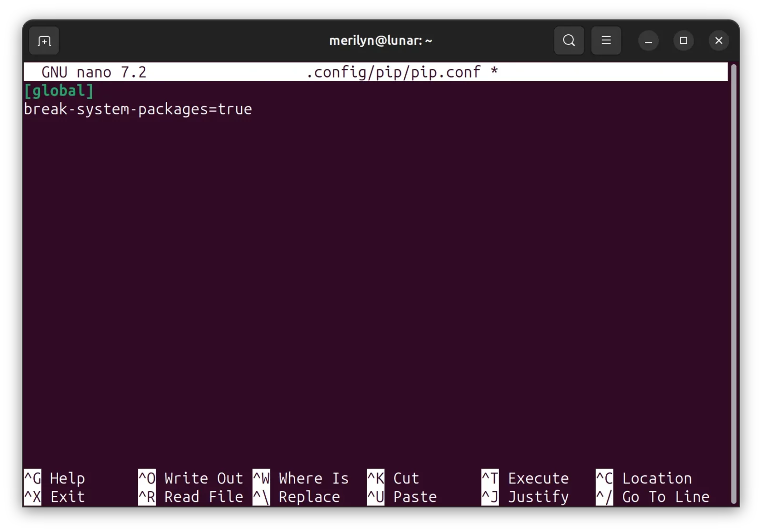762x532 pixels.
Task: Click the ^\ Replace shortcut
Action: click(x=297, y=497)
